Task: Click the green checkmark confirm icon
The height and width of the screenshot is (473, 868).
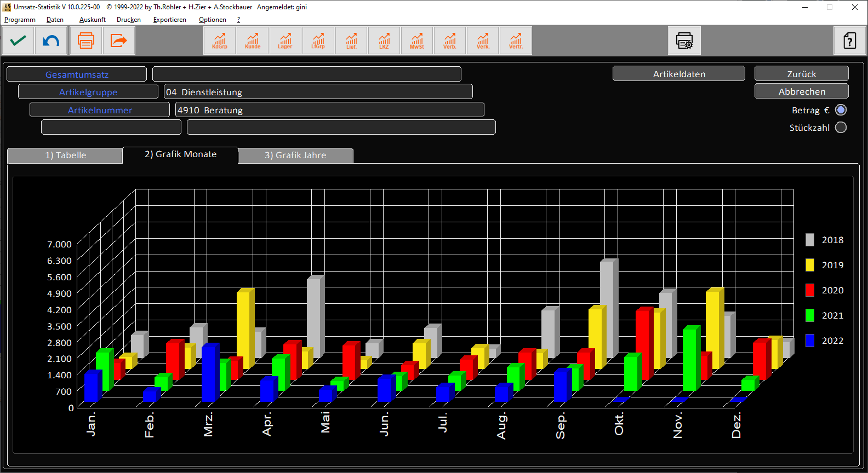Action: coord(18,41)
